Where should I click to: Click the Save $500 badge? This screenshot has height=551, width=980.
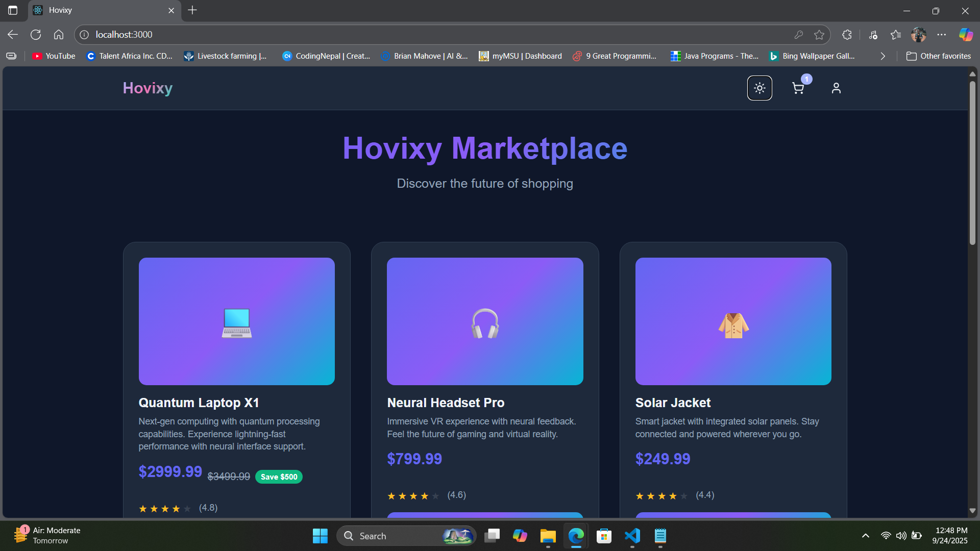coord(279,477)
